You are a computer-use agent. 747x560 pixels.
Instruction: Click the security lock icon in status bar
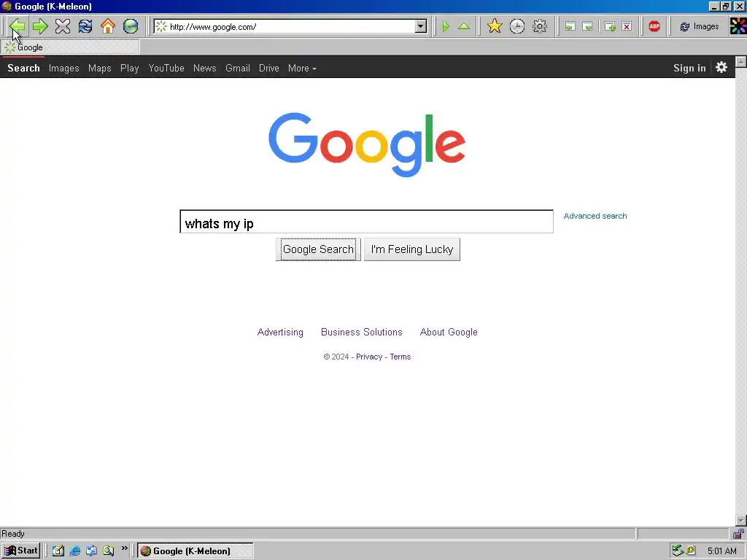click(738, 534)
